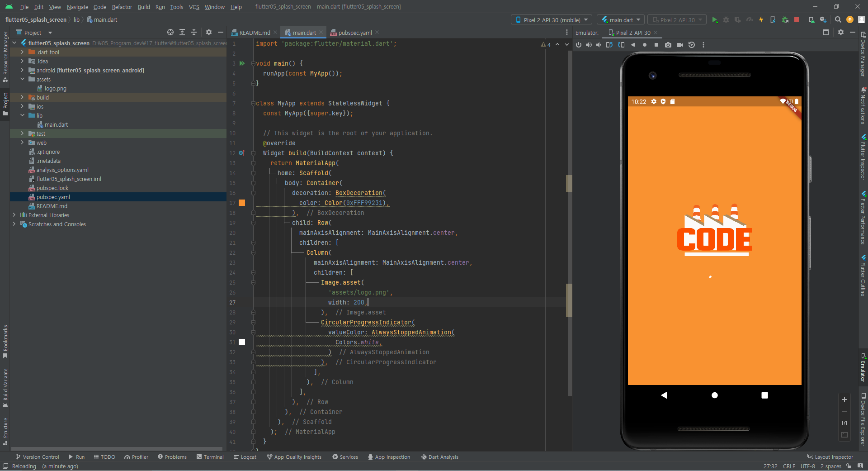Click the Open Flutter DevTools phone icon
Screen dimensions: 868x471
tap(773, 20)
